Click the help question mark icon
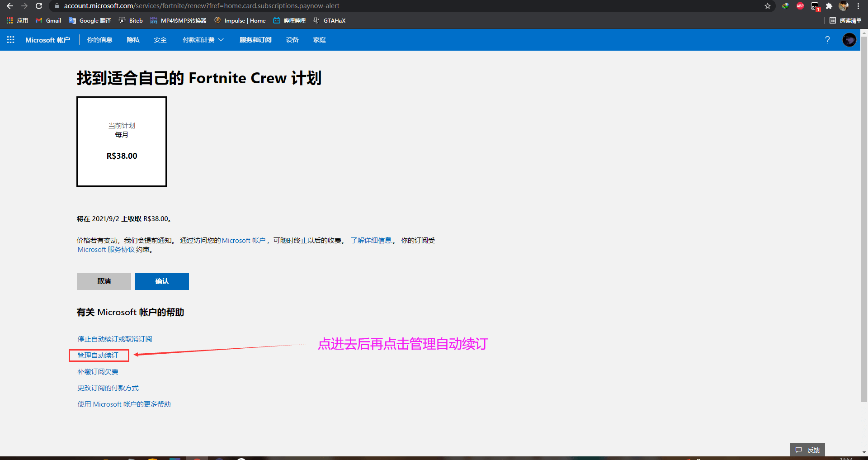Viewport: 868px width, 460px height. [827, 40]
